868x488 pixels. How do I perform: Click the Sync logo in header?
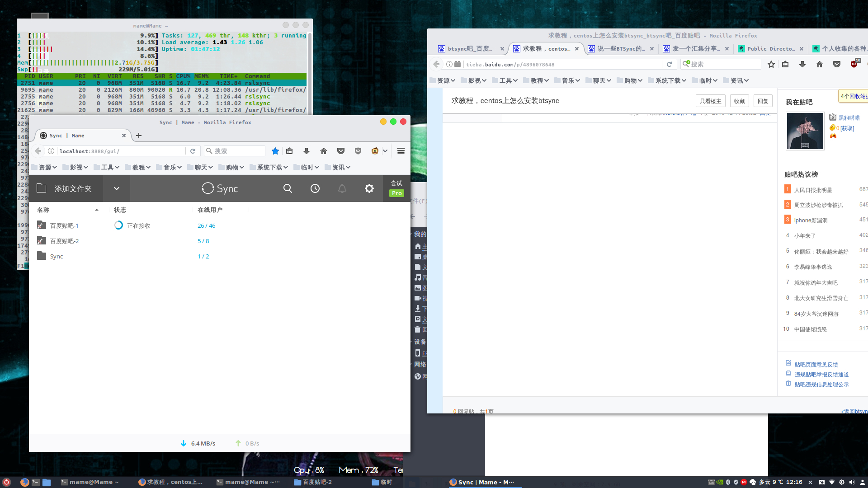coord(220,188)
